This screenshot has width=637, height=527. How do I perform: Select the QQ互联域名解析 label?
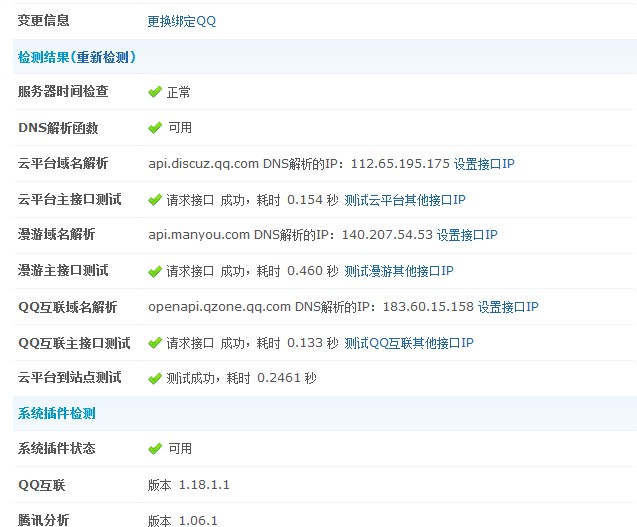click(x=67, y=307)
